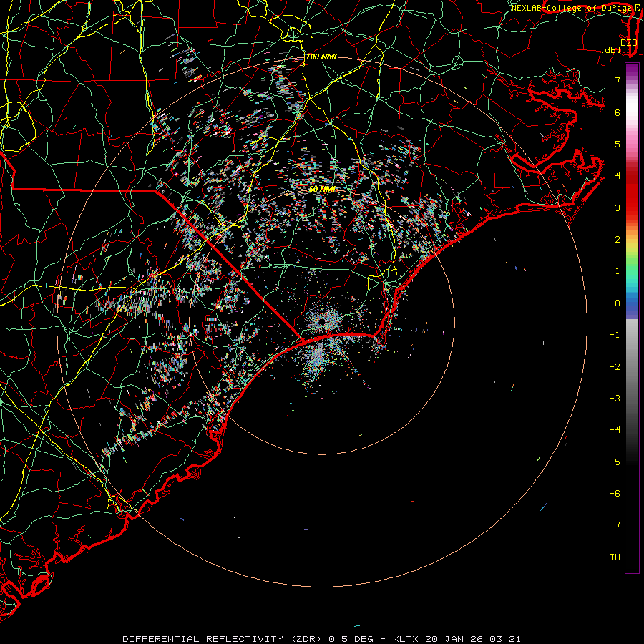Click the 3 value on color scale
The image size is (644, 644).
click(618, 208)
